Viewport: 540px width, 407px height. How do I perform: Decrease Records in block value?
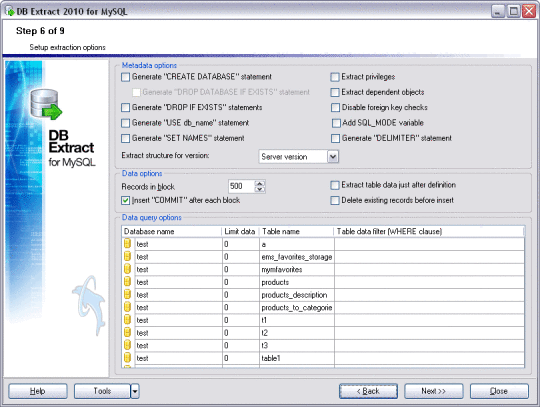point(260,189)
